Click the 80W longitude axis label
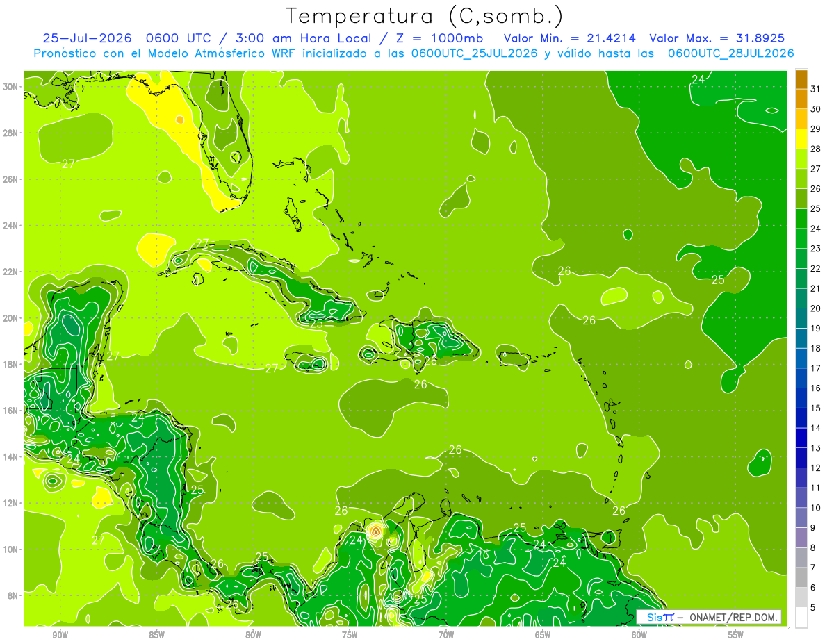Screen dimensions: 834x644 [253, 635]
